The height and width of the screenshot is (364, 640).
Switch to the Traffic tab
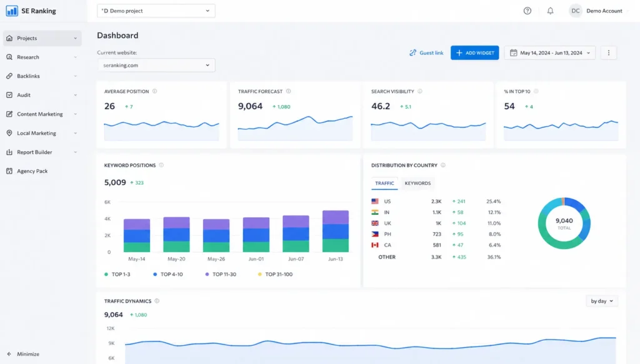pos(384,184)
